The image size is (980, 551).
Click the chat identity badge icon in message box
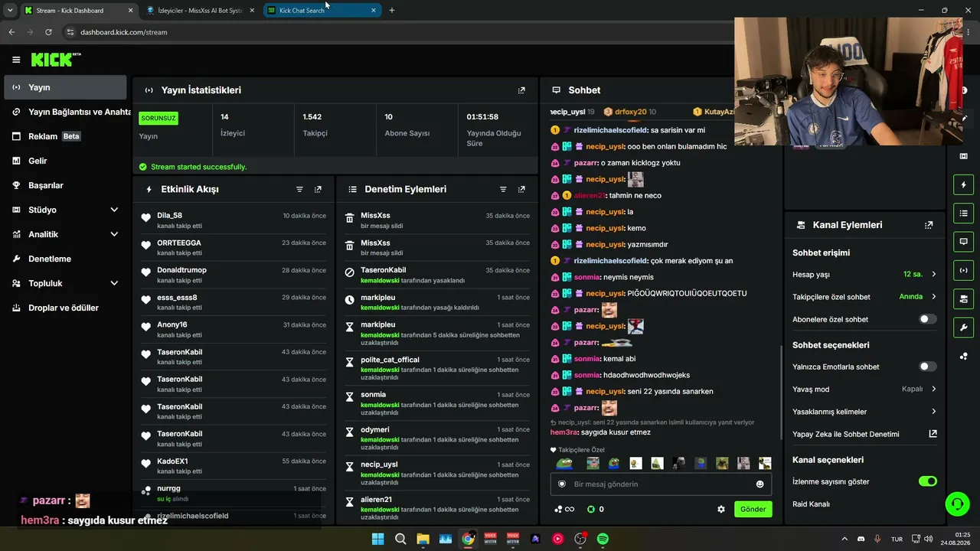562,484
